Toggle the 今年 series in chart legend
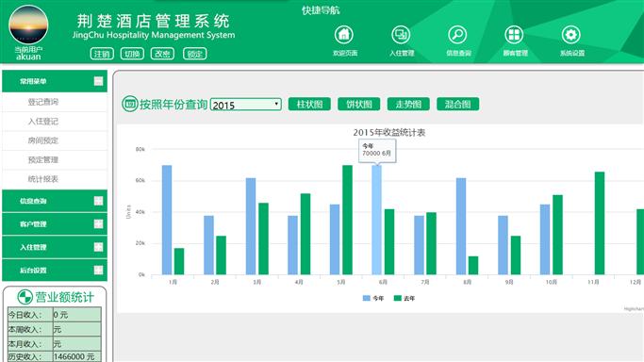 point(373,299)
